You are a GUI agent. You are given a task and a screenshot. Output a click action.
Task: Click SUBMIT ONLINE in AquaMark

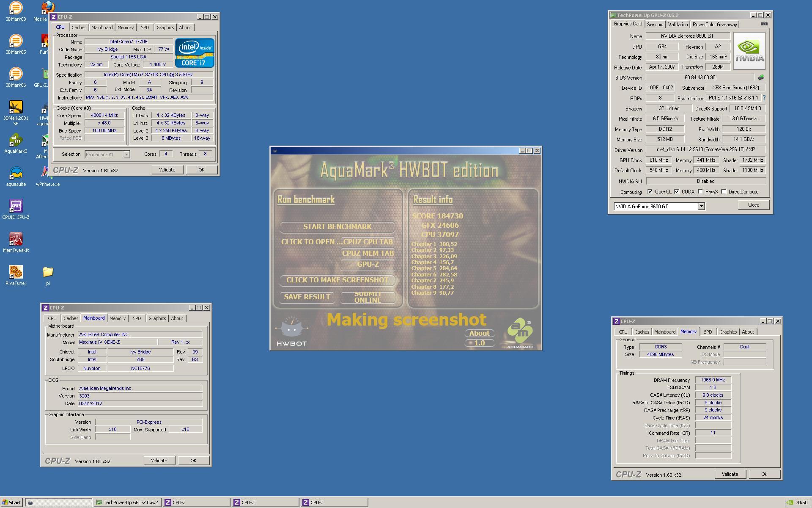368,297
